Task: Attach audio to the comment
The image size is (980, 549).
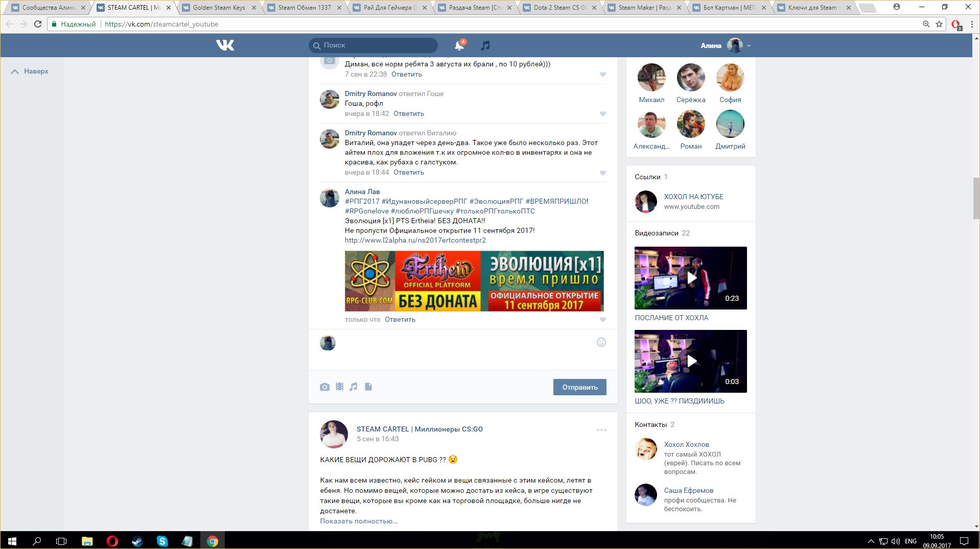Action: 354,387
